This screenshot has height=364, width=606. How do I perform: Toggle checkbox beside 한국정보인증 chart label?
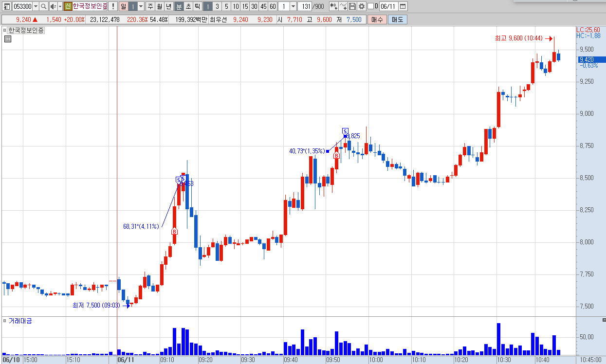click(x=5, y=30)
